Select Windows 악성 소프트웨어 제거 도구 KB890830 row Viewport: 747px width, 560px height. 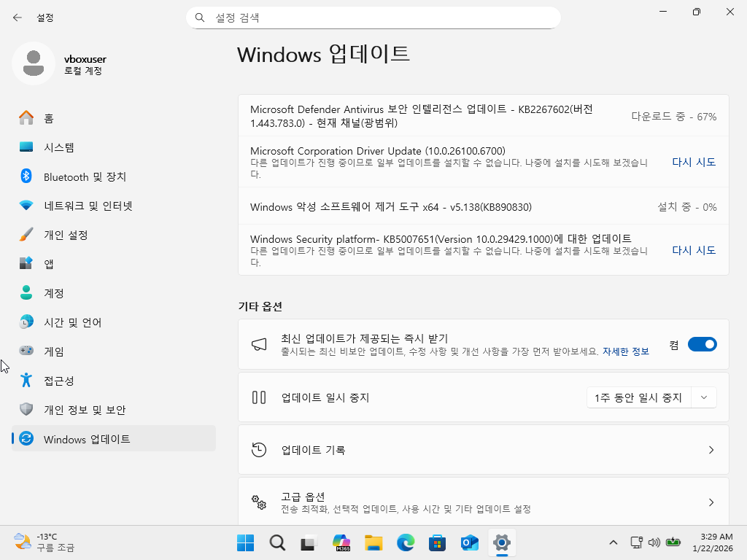coord(484,206)
